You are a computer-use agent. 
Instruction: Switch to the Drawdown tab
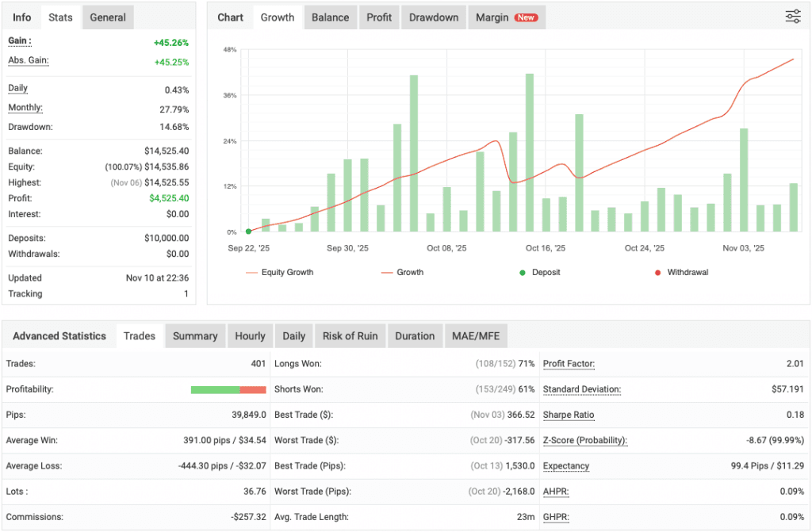point(433,17)
